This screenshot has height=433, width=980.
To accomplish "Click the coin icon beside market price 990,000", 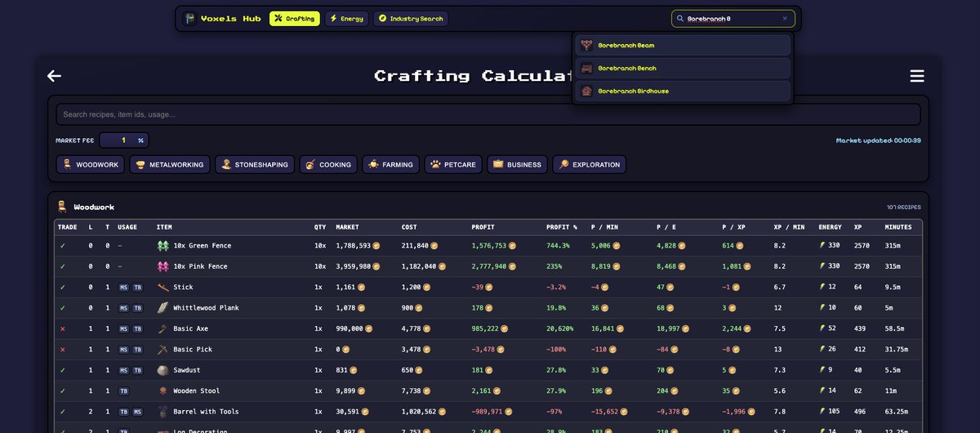I will coord(368,328).
